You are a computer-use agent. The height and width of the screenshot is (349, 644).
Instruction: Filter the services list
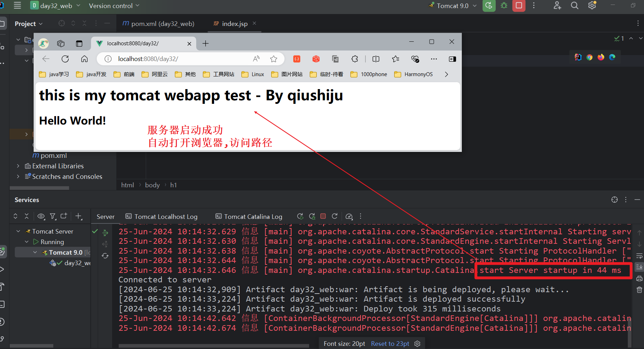pyautogui.click(x=53, y=216)
